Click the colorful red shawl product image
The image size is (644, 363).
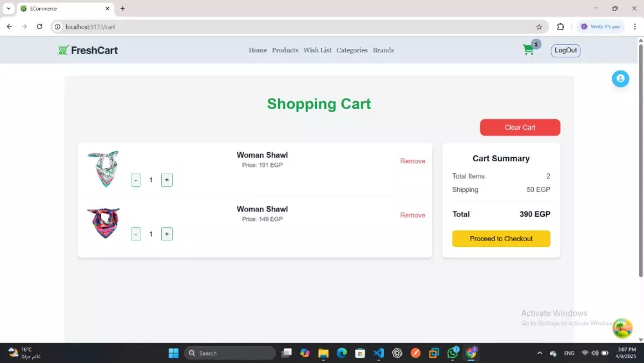104,223
